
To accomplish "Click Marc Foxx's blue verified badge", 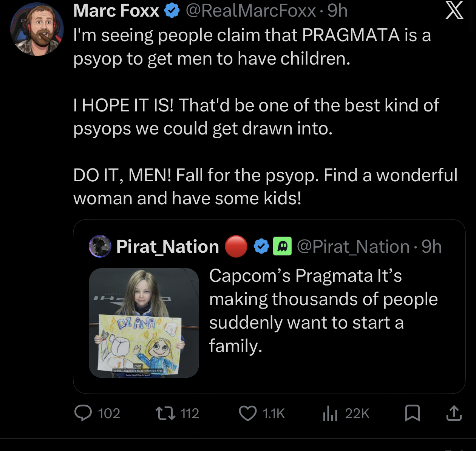I will click(x=172, y=11).
